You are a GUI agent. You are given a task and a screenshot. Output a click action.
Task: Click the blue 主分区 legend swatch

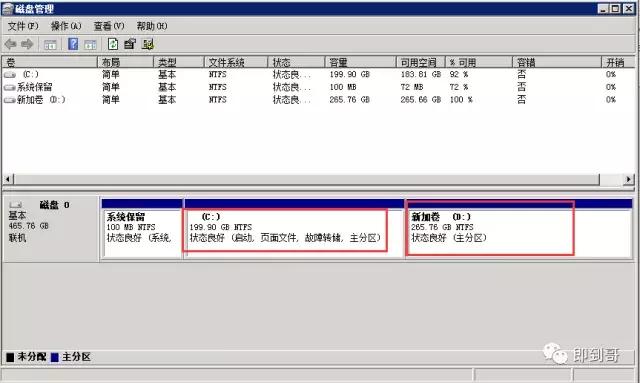point(55,357)
